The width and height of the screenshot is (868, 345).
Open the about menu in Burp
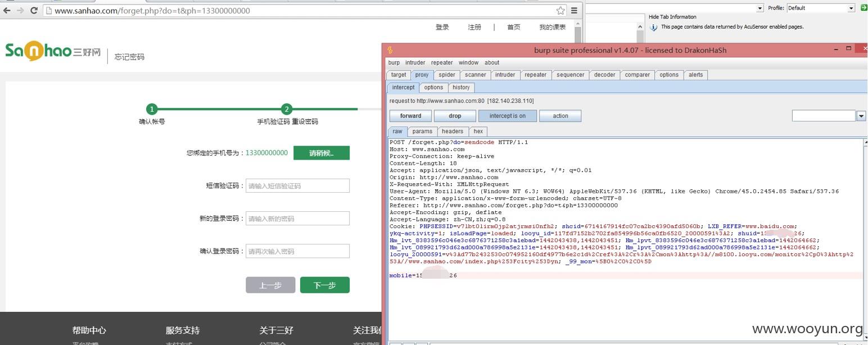point(492,63)
